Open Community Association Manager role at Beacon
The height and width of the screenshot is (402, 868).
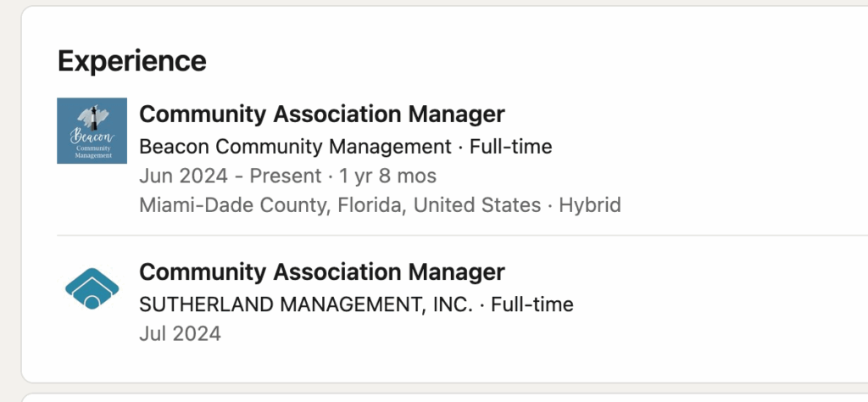click(x=321, y=114)
